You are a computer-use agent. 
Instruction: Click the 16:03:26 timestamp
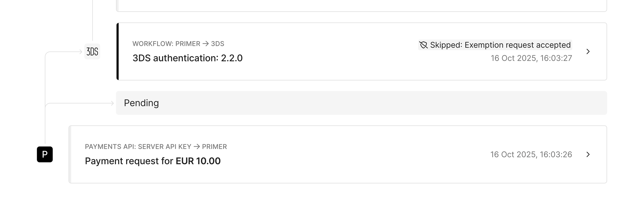[531, 154]
